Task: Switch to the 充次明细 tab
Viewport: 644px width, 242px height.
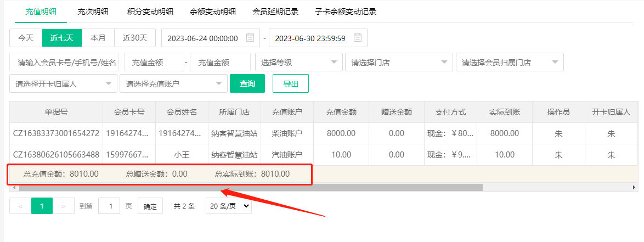Action: 92,12
